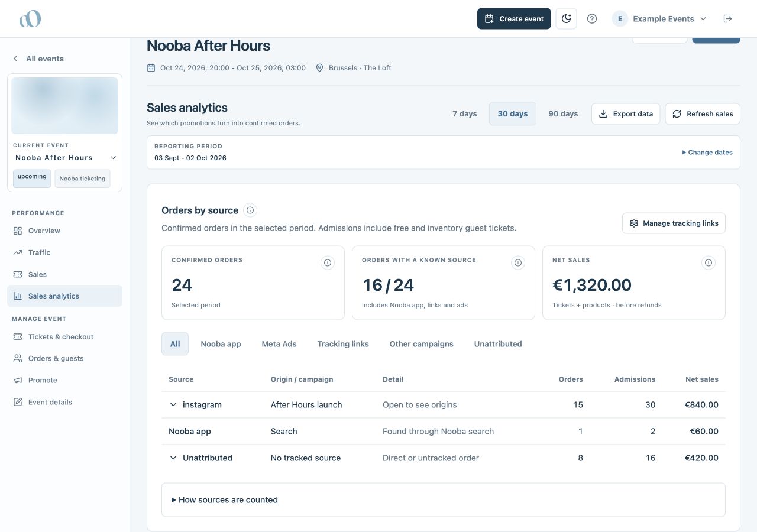The width and height of the screenshot is (757, 532).
Task: Click the Nooba ticketing tag
Action: pos(82,179)
